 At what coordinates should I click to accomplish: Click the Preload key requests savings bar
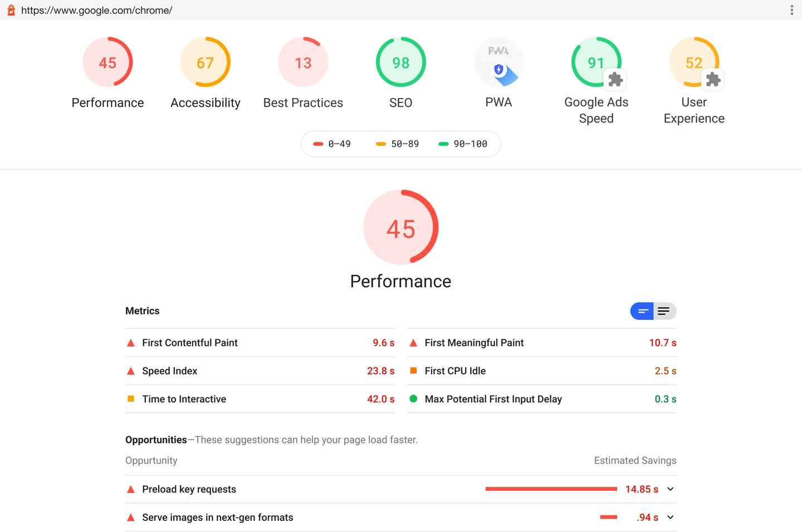[x=551, y=489]
